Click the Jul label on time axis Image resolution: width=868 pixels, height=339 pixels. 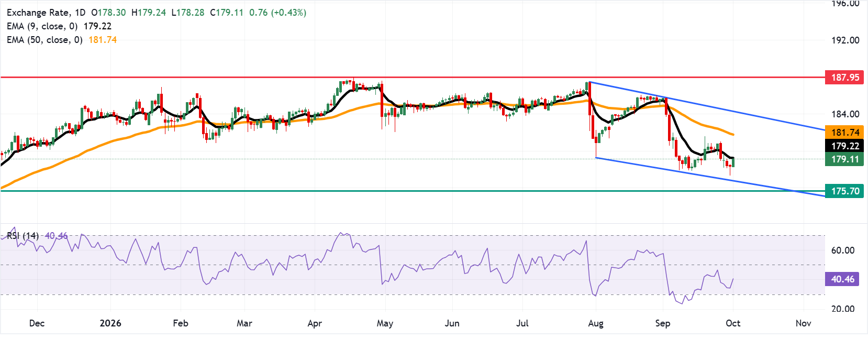pyautogui.click(x=522, y=323)
